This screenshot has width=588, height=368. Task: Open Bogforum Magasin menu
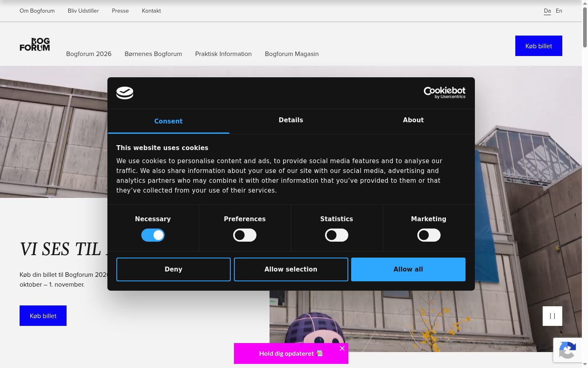[292, 54]
